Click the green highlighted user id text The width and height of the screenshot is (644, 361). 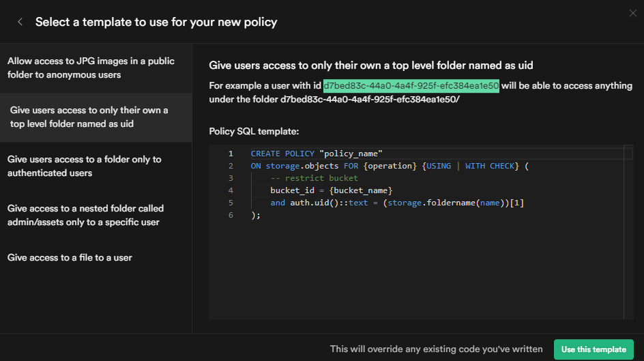pos(411,85)
